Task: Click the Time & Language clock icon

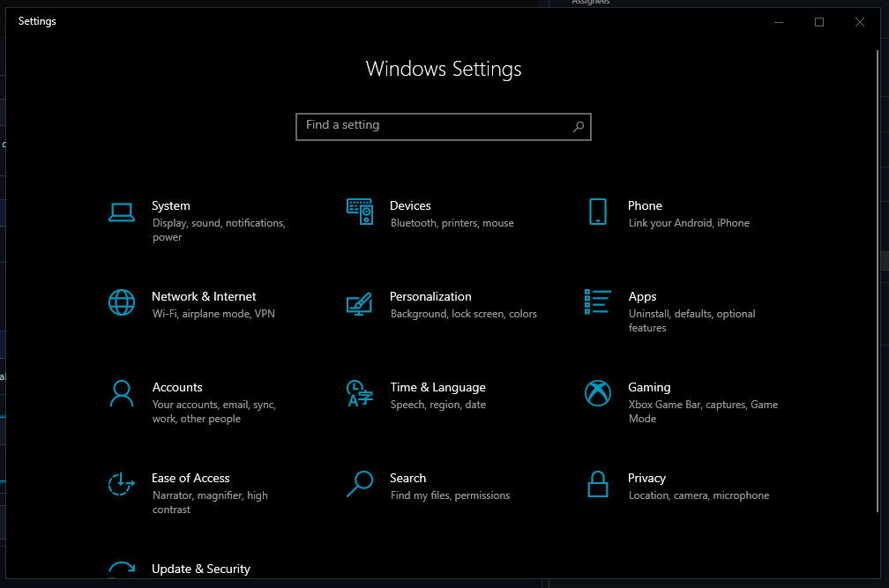Action: (x=360, y=394)
